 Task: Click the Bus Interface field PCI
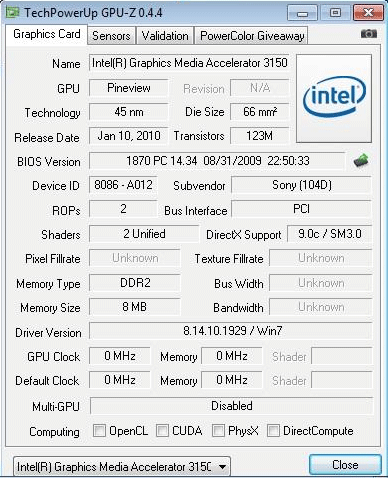click(301, 209)
